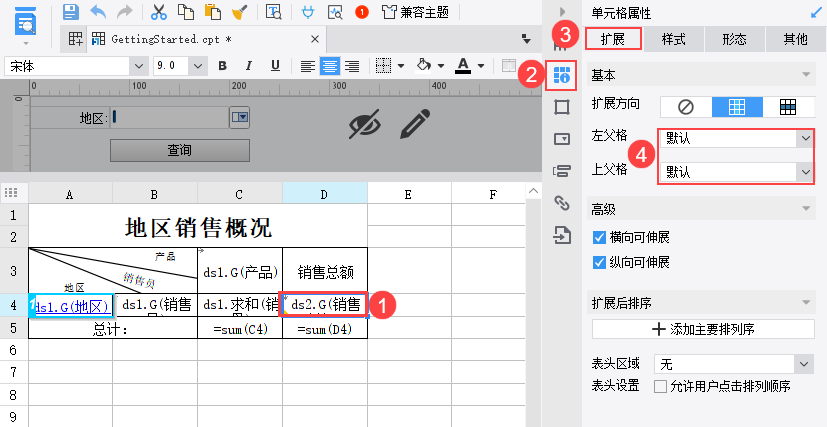Click the Undo arrow icon
Viewport: 827px width, 427px height.
(98, 12)
